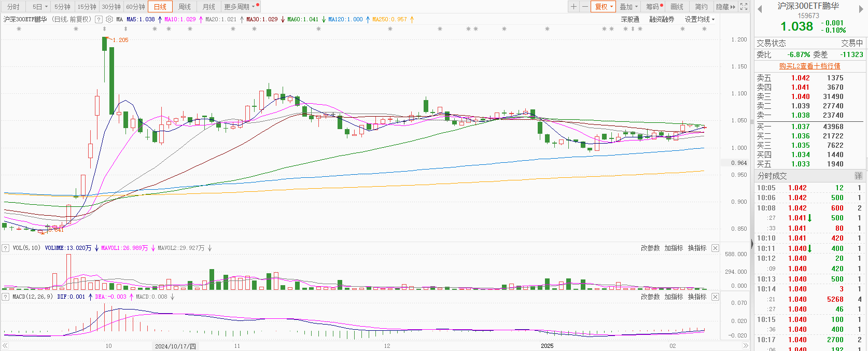
Task: Click MA20:1.021 indicator label
Action: (221, 19)
